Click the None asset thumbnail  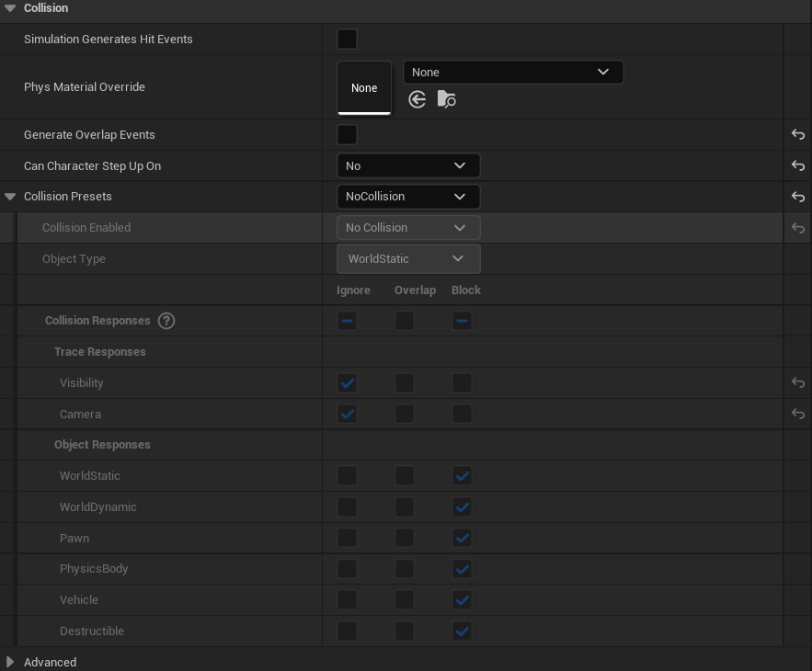click(364, 87)
